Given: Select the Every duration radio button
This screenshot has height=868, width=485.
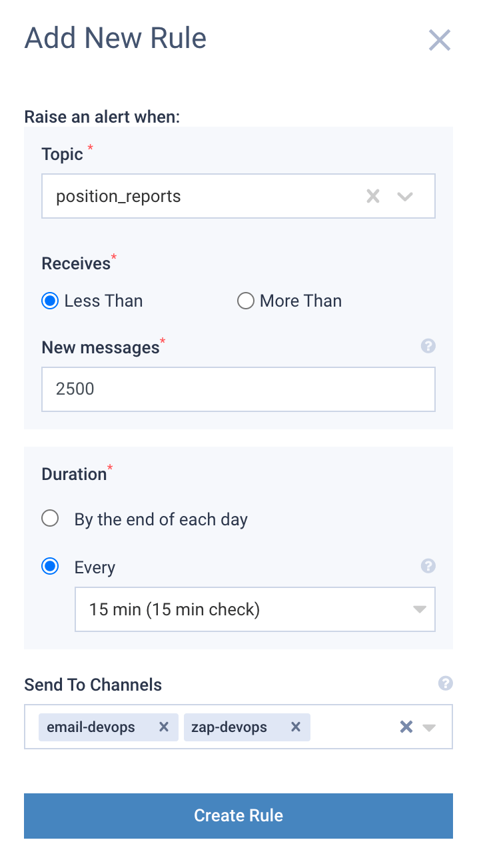Looking at the screenshot, I should click(51, 567).
